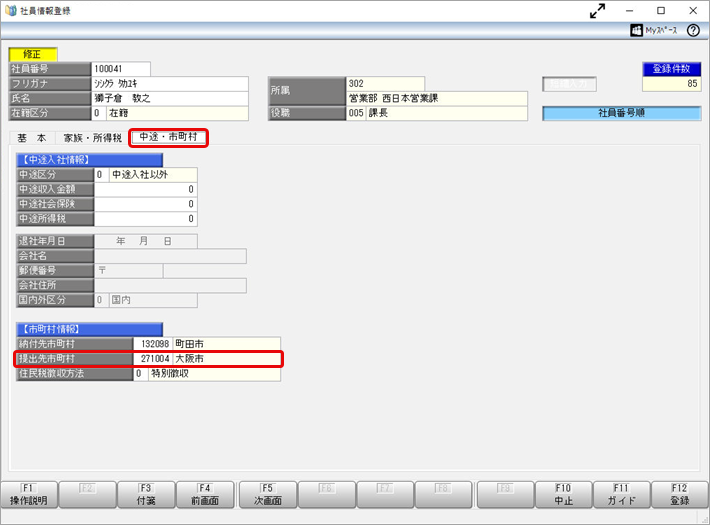Click the 登録件数 value 85

[x=672, y=84]
